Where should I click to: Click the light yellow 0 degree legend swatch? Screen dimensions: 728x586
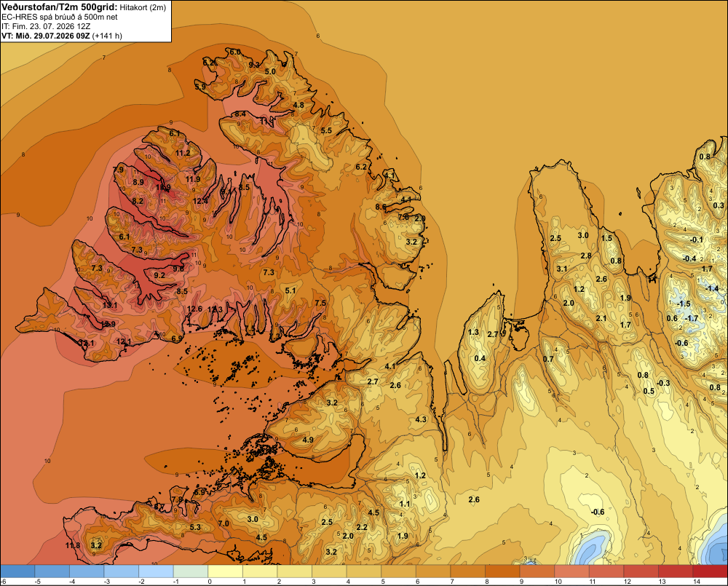pos(225,571)
